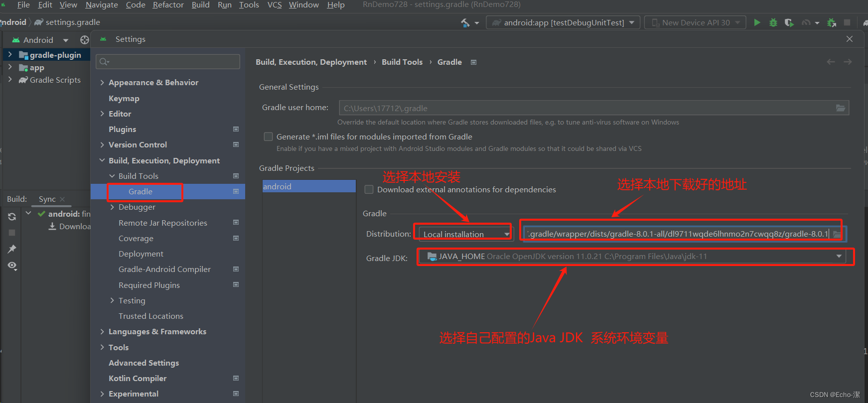Screen dimensions: 868x403
Task: Expand Languages & Frameworks settings
Action: tap(102, 332)
